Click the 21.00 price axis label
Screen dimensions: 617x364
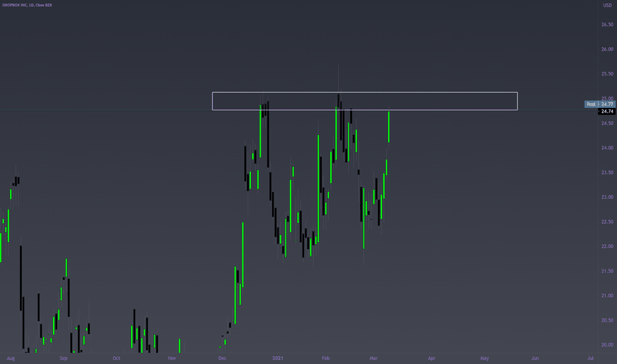click(607, 296)
